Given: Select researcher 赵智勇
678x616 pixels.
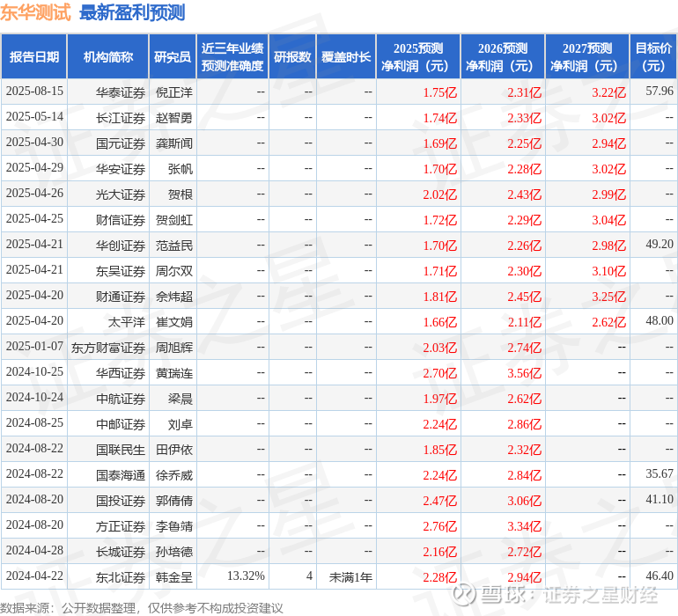Looking at the screenshot, I should coord(174,118).
